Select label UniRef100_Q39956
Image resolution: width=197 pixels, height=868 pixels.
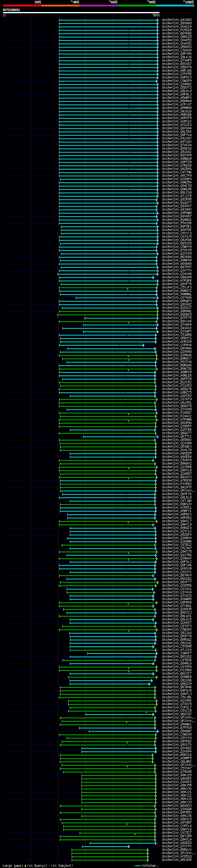pyautogui.click(x=177, y=585)
